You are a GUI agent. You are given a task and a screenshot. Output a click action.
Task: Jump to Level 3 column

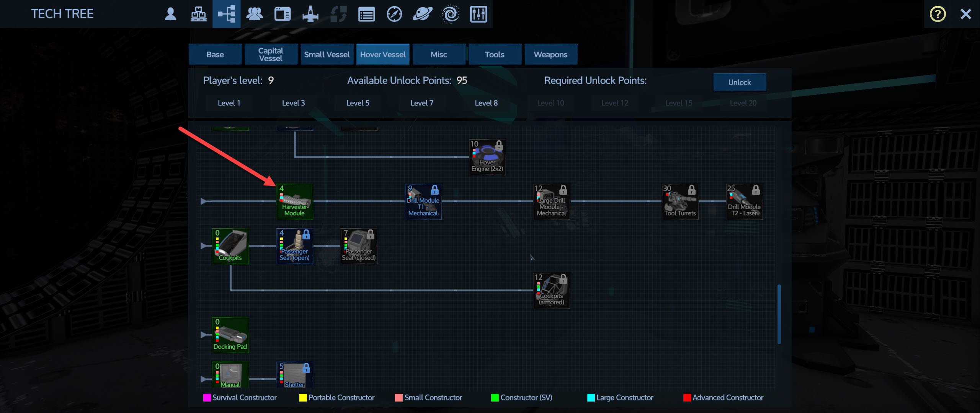(x=293, y=103)
